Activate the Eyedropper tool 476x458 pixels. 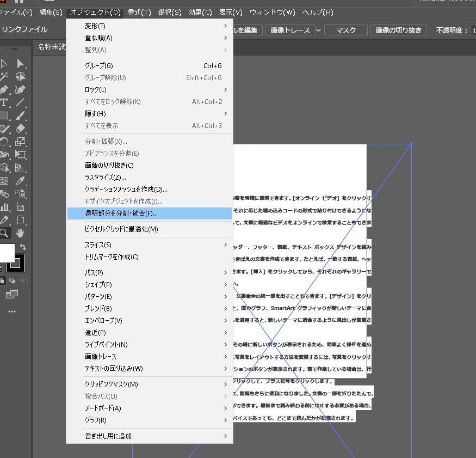tap(21, 181)
